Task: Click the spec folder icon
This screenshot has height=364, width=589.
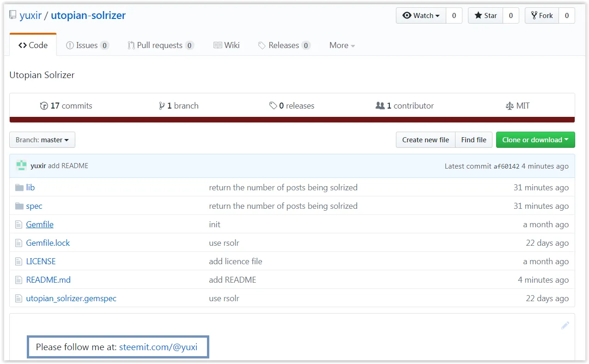Action: point(19,206)
